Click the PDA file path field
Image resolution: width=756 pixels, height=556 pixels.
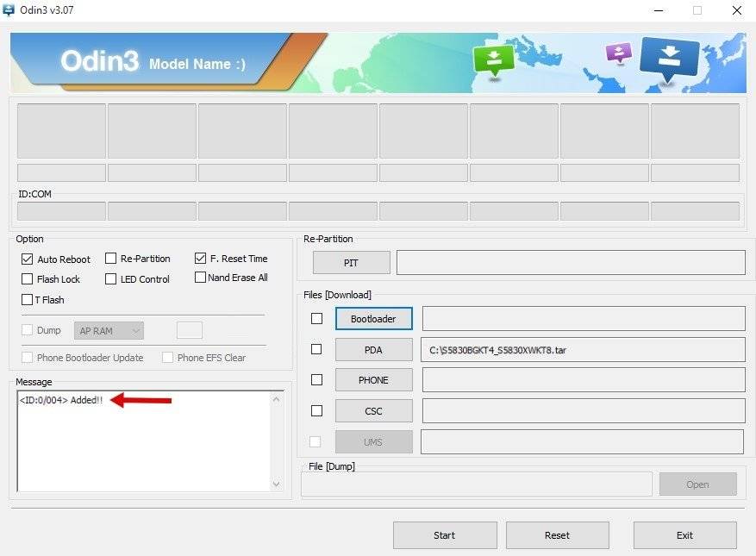pos(584,350)
